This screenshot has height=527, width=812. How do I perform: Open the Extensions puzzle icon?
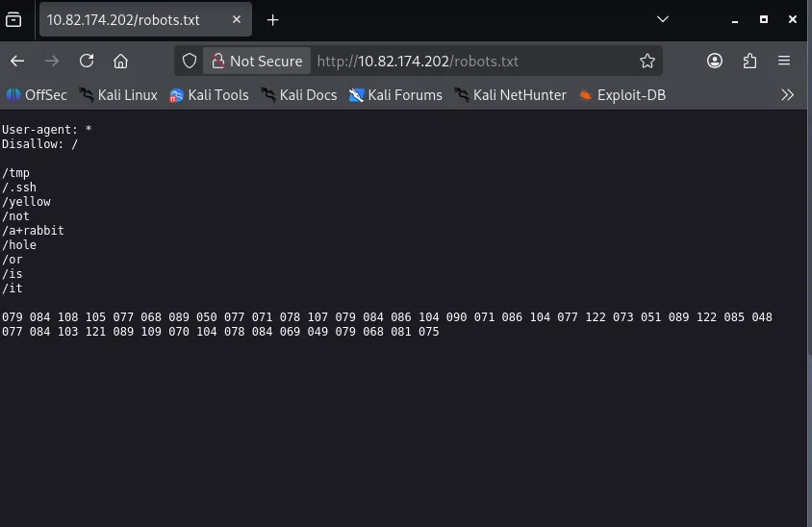pos(749,61)
